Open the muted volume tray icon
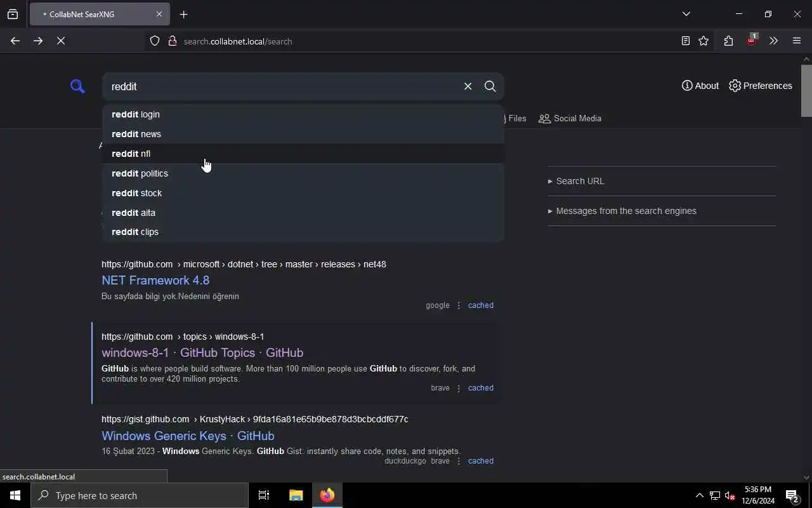The width and height of the screenshot is (812, 508). 730,495
